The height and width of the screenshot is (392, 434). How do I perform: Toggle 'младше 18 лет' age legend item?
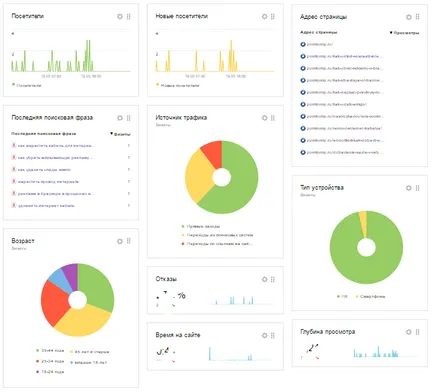pyautogui.click(x=89, y=362)
